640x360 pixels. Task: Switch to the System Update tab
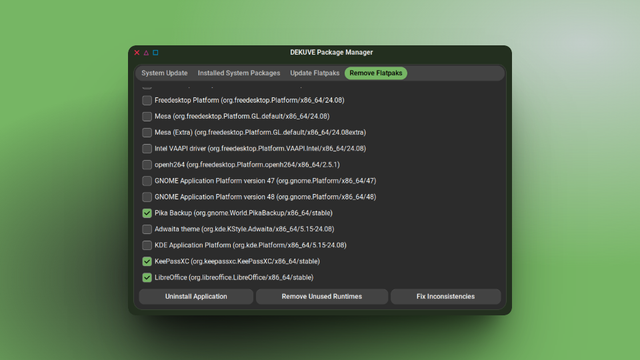tap(164, 73)
